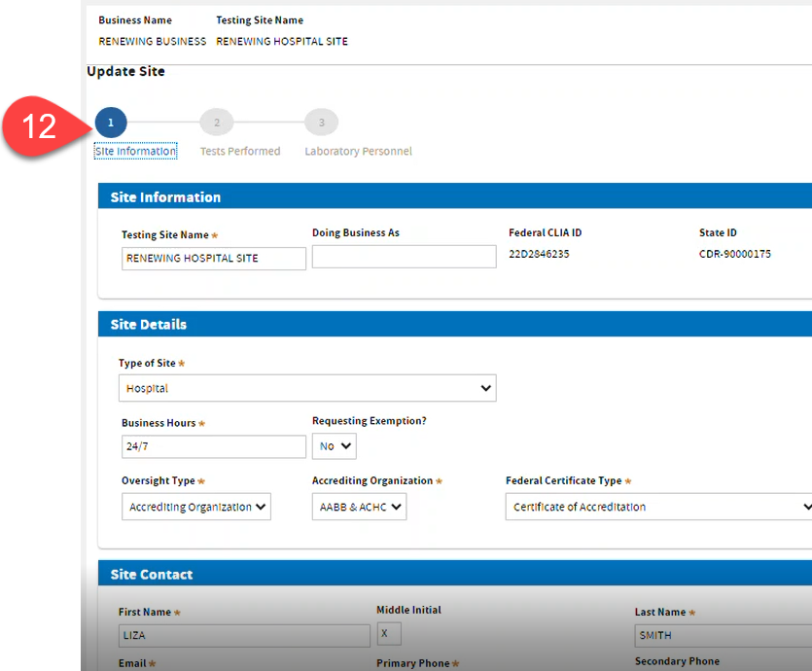Click the Site Information blue section header
Image resolution: width=812 pixels, height=671 pixels.
(455, 196)
